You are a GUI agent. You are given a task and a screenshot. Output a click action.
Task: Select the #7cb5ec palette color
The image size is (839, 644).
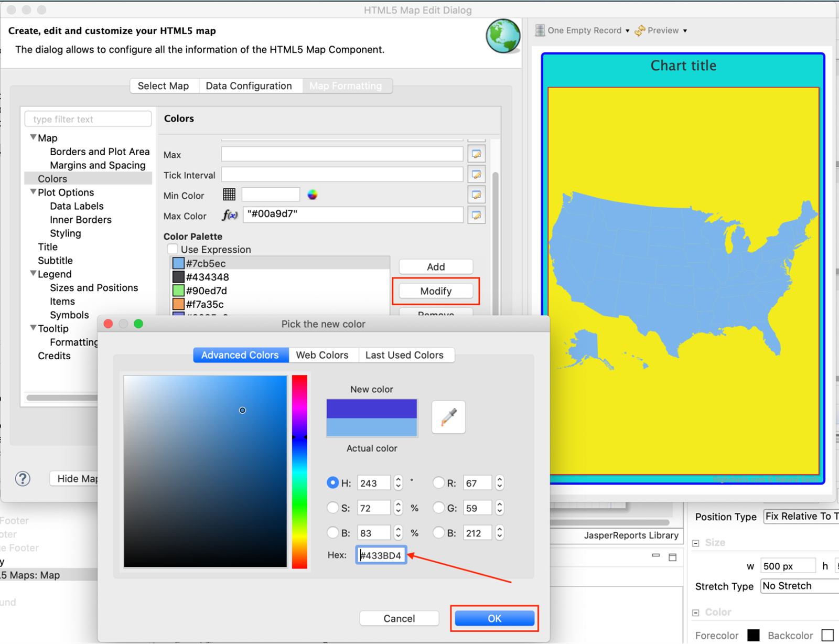[x=280, y=263]
